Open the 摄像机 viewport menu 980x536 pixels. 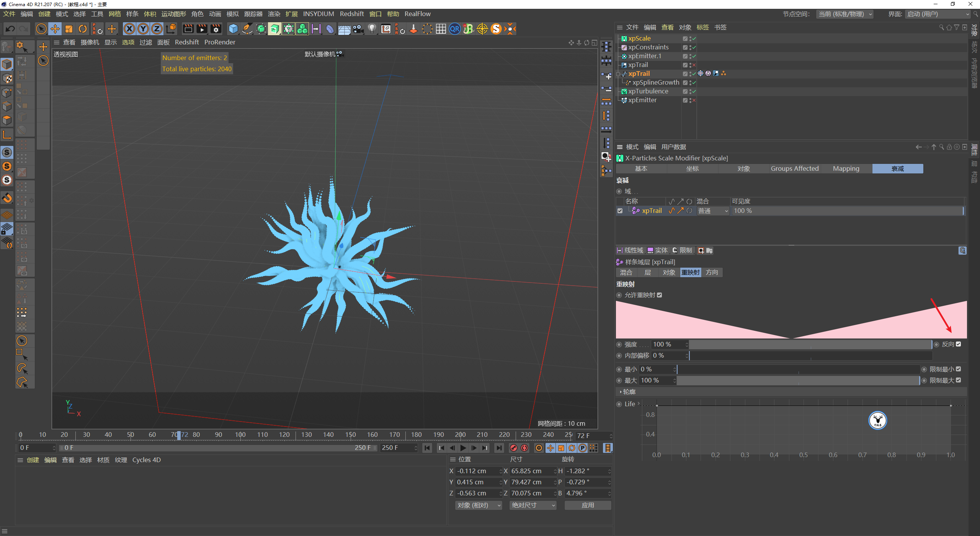pos(90,42)
